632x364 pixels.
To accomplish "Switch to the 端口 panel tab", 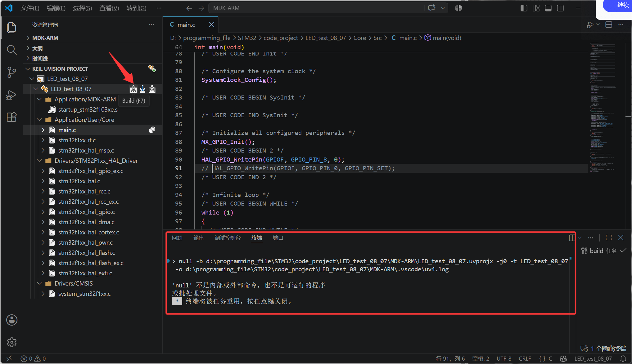I will coord(278,238).
